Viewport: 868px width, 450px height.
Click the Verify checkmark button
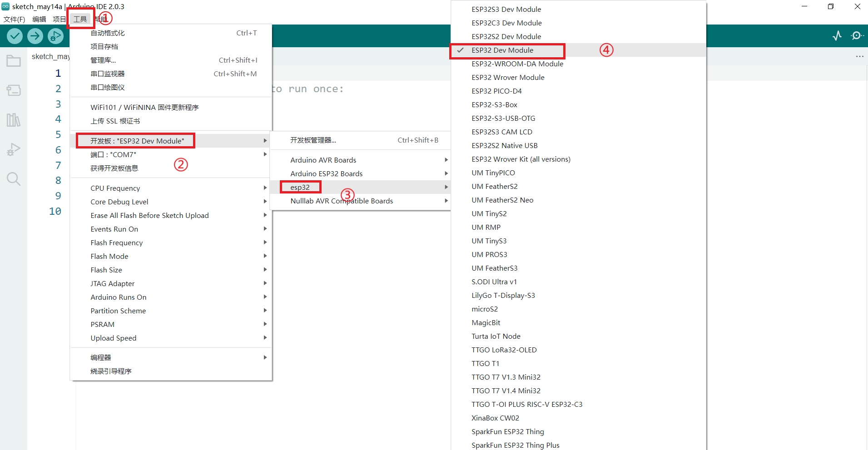(x=15, y=36)
